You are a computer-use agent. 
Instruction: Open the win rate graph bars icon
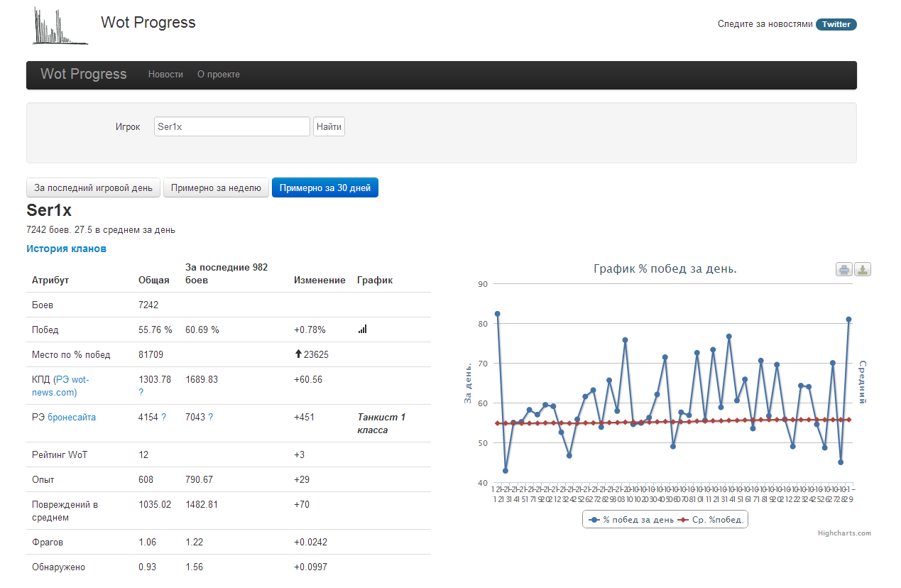[x=363, y=330]
